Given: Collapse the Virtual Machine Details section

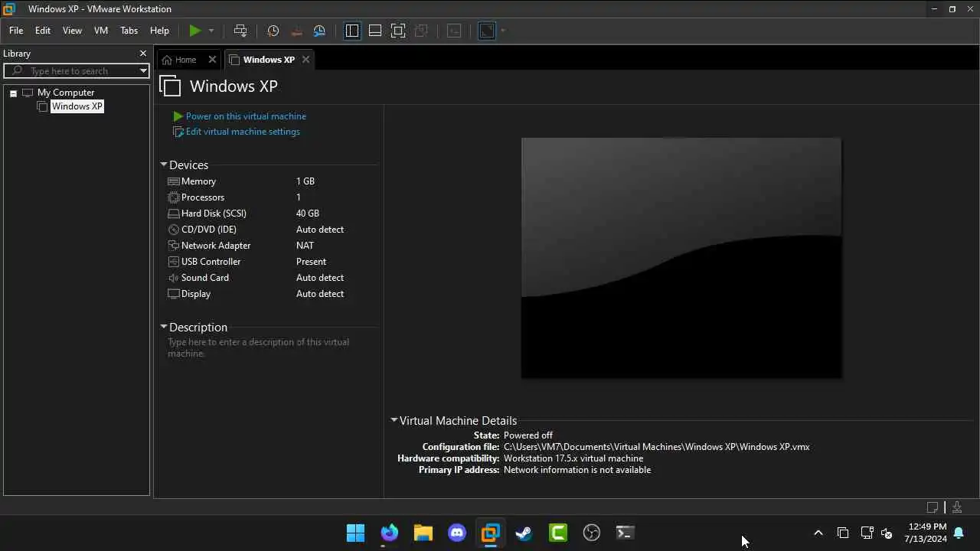Looking at the screenshot, I should [x=394, y=420].
